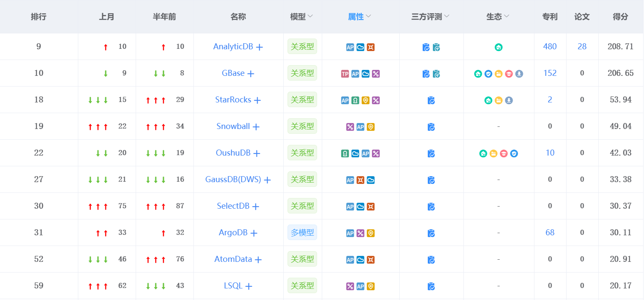Click the TP icon in GBase row

(345, 74)
